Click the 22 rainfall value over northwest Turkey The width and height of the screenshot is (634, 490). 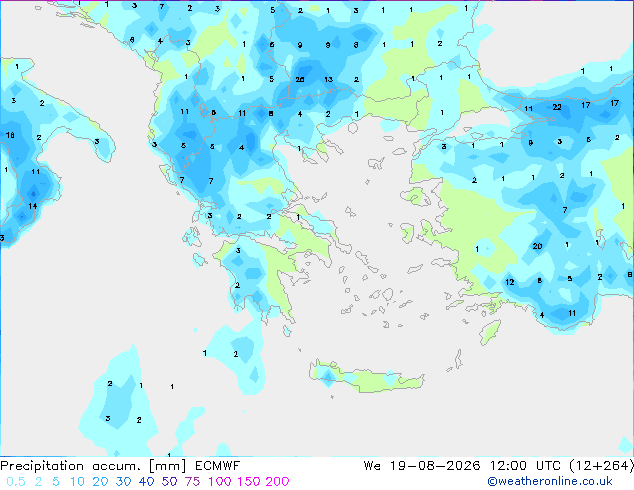click(557, 107)
